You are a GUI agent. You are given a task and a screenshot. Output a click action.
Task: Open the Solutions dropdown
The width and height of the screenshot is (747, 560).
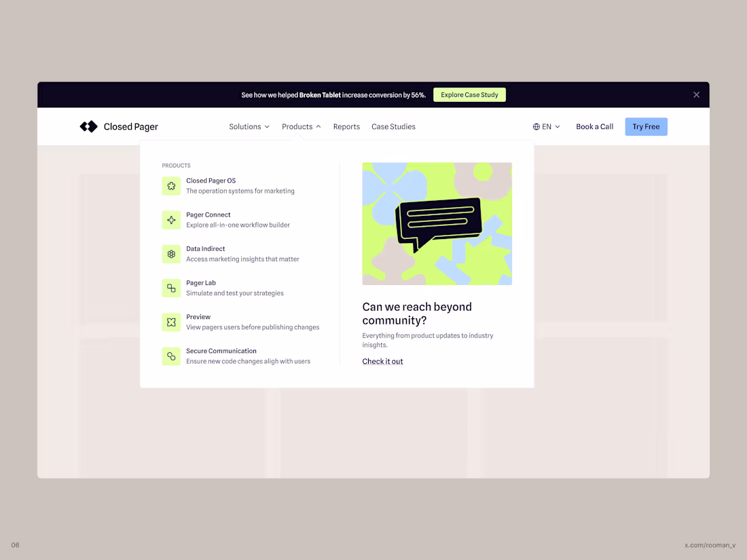[x=249, y=126]
